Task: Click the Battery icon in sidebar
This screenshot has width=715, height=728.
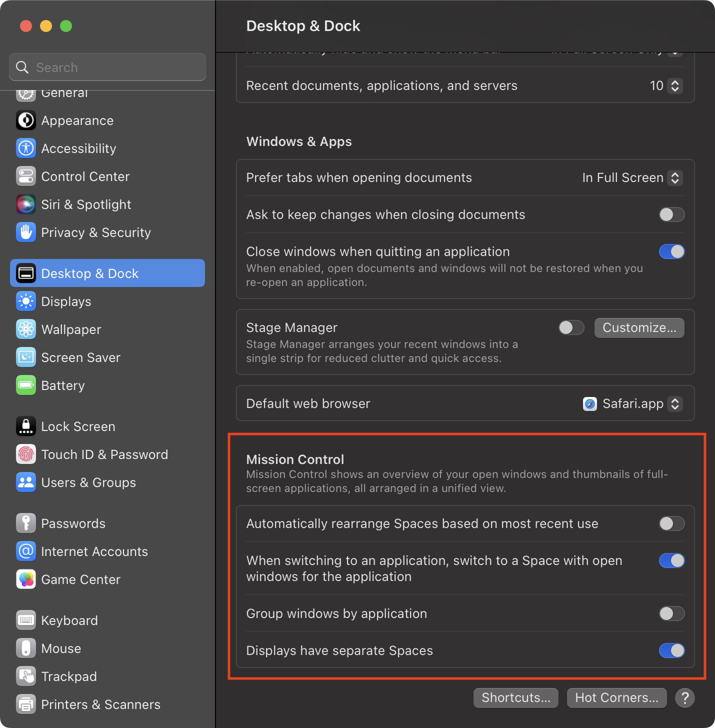Action: click(26, 385)
